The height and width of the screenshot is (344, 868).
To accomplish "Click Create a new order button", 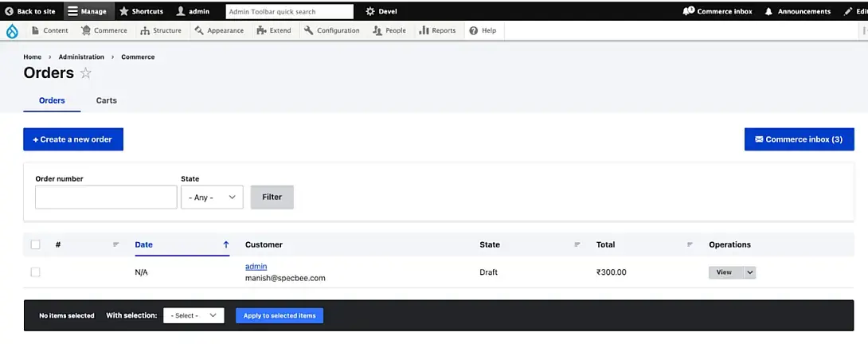I will [x=73, y=139].
